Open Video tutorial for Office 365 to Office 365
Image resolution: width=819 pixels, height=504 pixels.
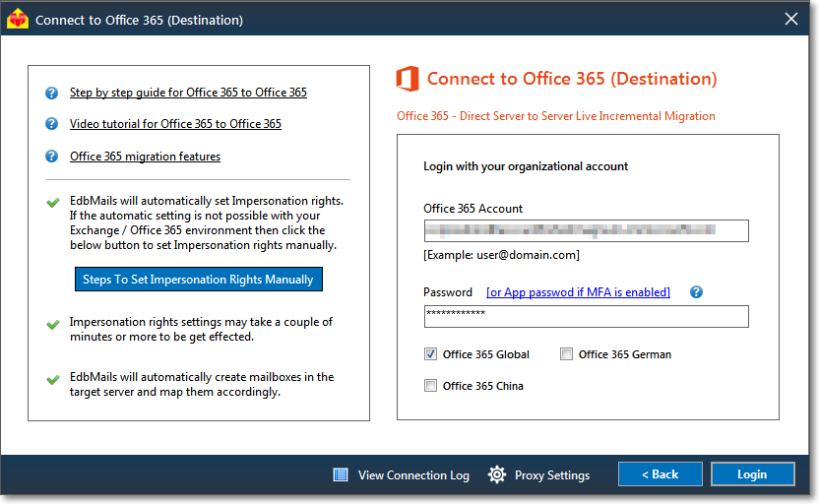175,124
